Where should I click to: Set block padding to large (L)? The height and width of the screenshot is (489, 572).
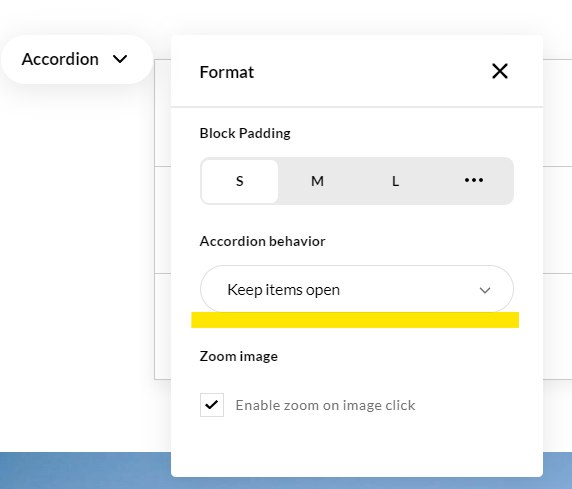pos(395,181)
